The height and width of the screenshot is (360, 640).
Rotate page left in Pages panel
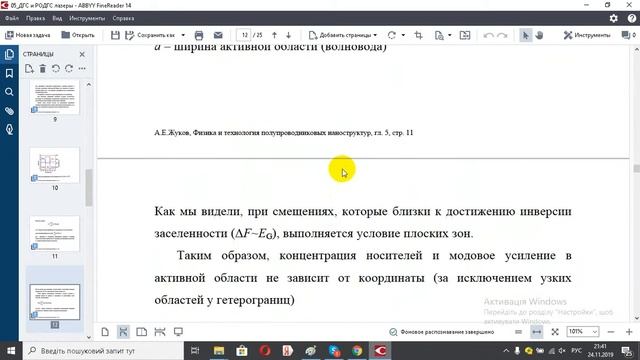tap(56, 69)
